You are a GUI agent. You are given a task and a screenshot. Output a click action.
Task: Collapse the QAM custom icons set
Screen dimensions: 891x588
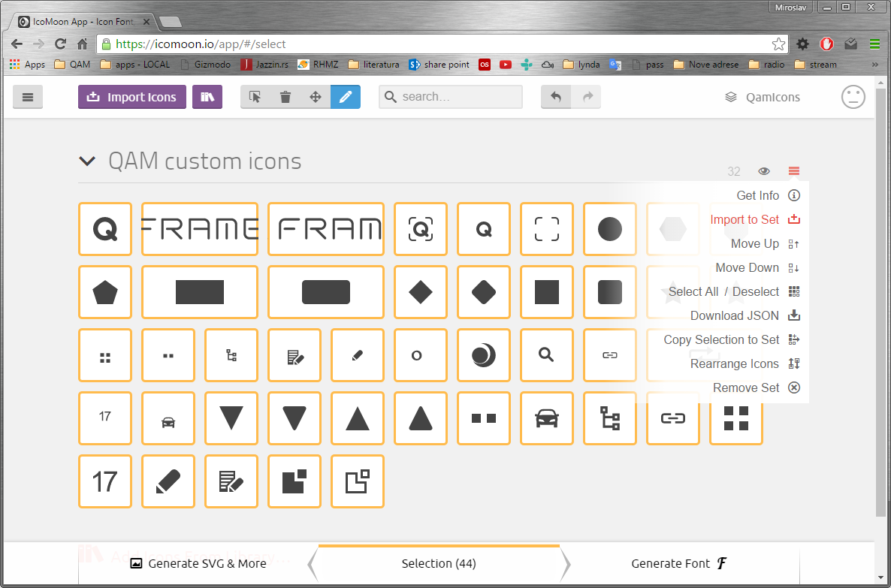point(87,161)
